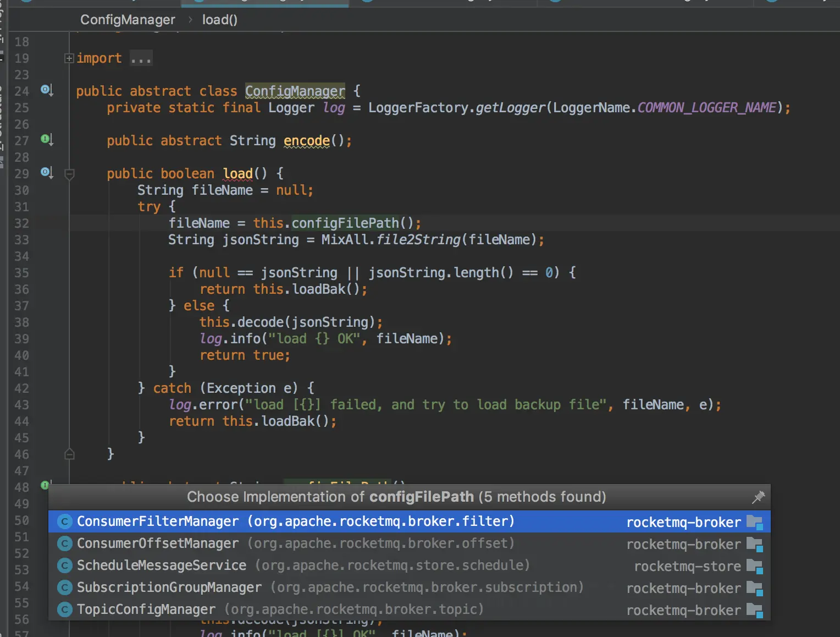Click class icon beside ConsumerOffsetManager
This screenshot has height=637, width=840.
65,543
